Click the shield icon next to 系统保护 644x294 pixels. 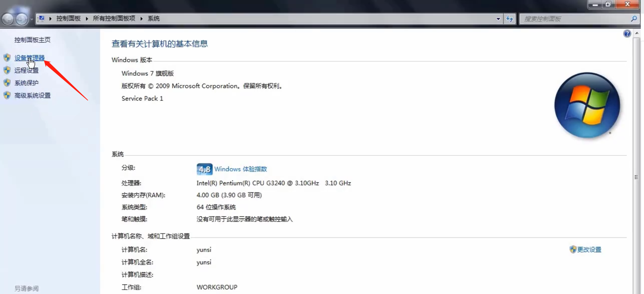point(7,83)
